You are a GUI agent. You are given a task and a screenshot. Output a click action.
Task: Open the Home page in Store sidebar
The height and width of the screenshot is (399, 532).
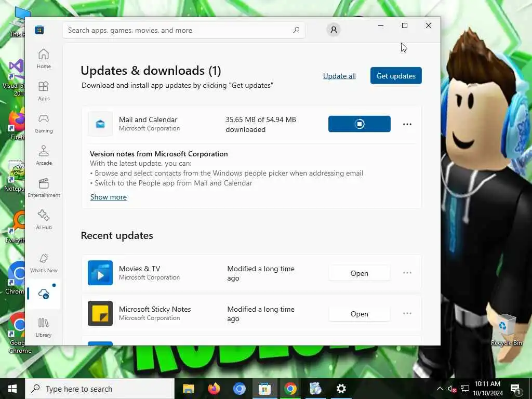pyautogui.click(x=44, y=59)
